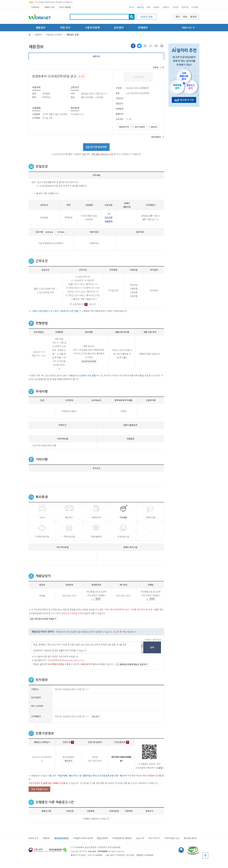The width and height of the screenshot is (228, 868).
Task: Click Open API footer link
Action: point(140,838)
